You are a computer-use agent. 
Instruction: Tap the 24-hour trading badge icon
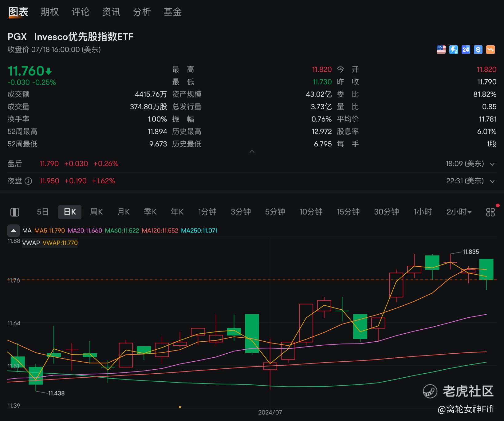[466, 50]
